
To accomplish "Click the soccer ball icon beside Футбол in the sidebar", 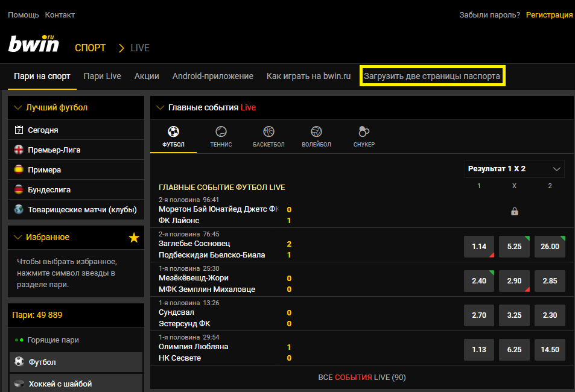I will tap(19, 362).
